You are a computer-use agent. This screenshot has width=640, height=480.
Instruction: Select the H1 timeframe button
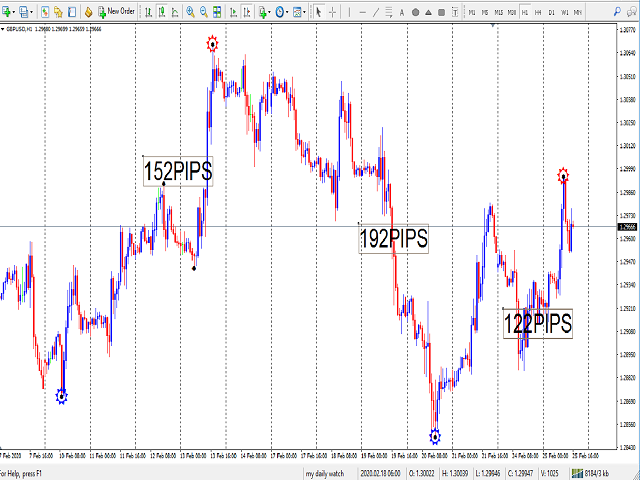(525, 12)
